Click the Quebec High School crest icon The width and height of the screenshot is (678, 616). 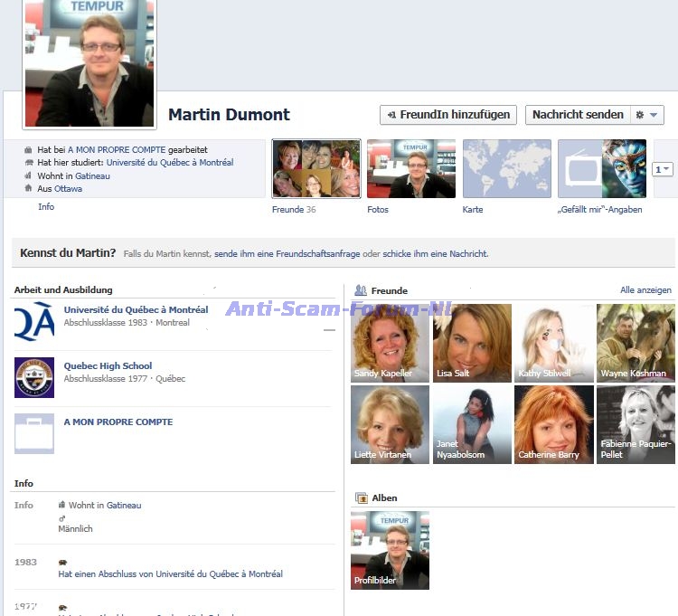[34, 377]
